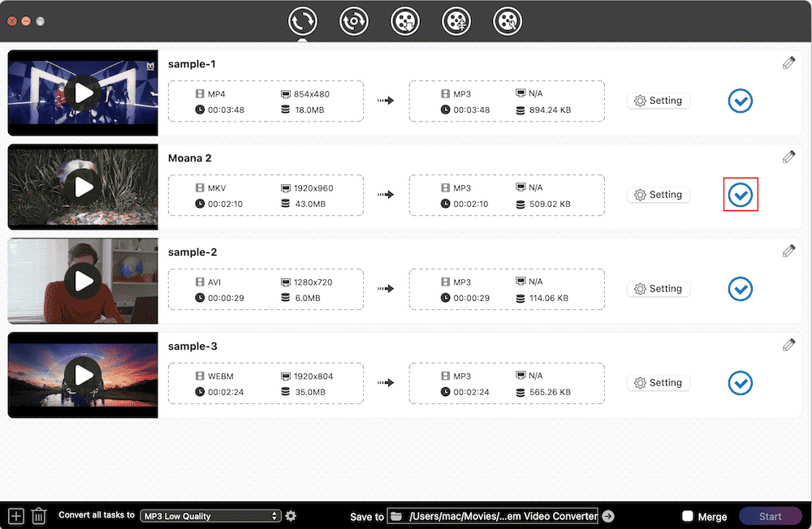
Task: Click the AVI source format label
Action: click(x=214, y=282)
